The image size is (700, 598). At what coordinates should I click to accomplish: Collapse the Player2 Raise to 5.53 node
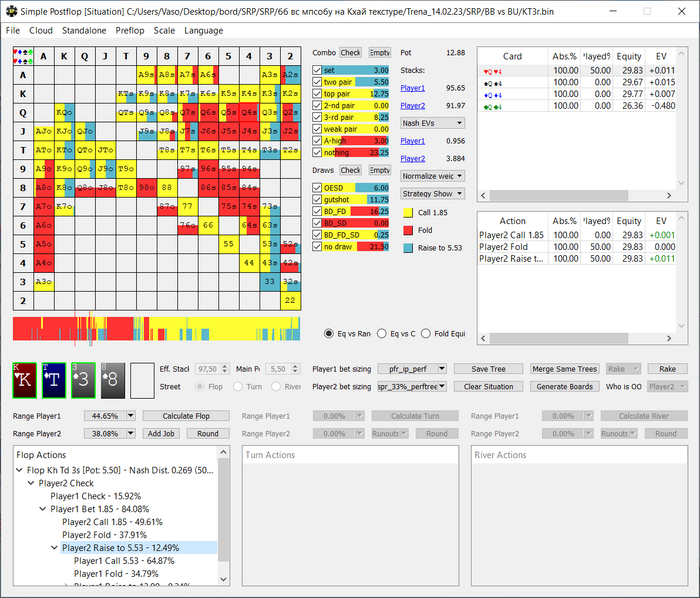coord(54,548)
